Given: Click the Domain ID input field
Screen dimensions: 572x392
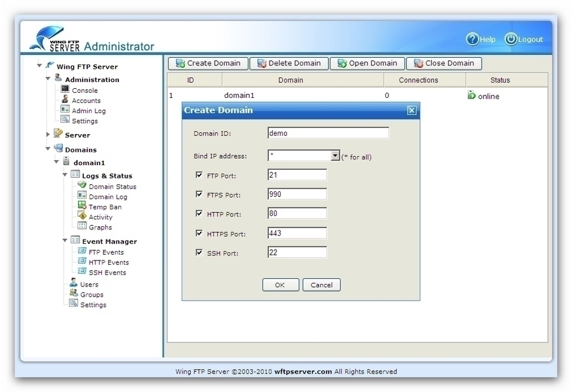Looking at the screenshot, I should tap(328, 132).
